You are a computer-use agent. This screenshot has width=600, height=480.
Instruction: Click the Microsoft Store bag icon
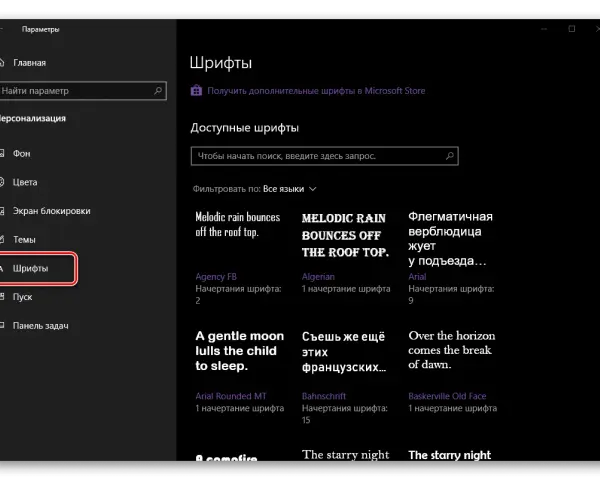pyautogui.click(x=196, y=91)
